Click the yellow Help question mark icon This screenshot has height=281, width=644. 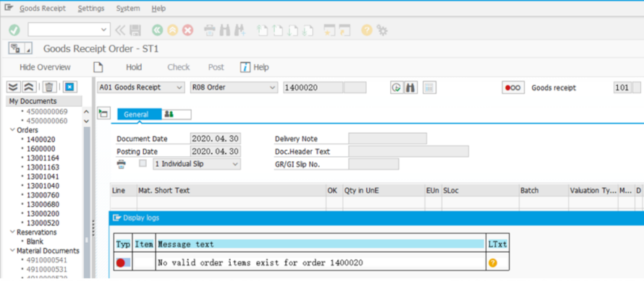367,30
